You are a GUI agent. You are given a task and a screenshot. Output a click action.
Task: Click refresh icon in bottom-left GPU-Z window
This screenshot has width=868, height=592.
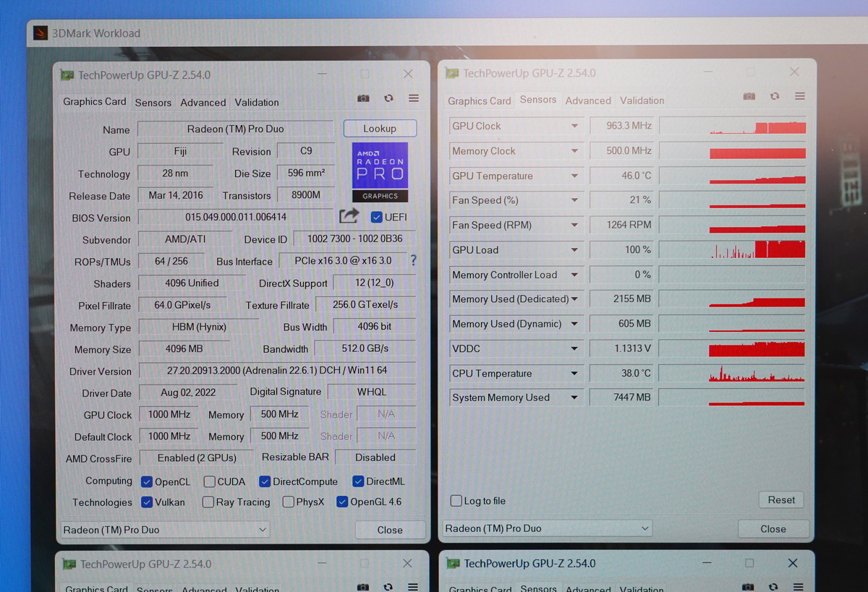tap(388, 587)
